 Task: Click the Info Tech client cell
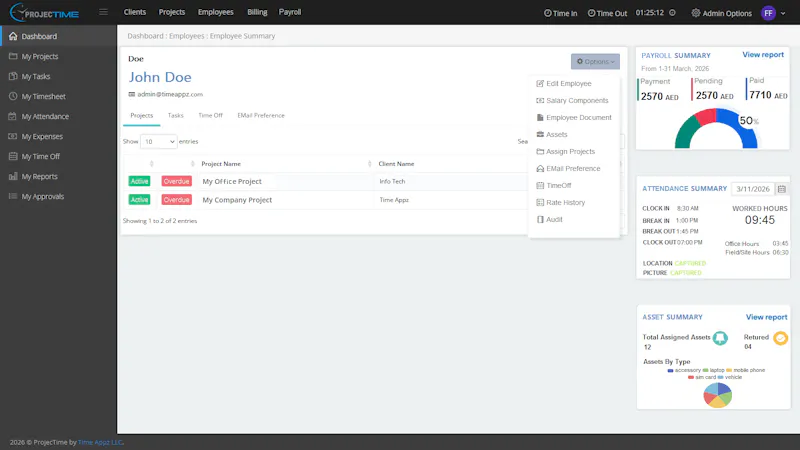(392, 181)
